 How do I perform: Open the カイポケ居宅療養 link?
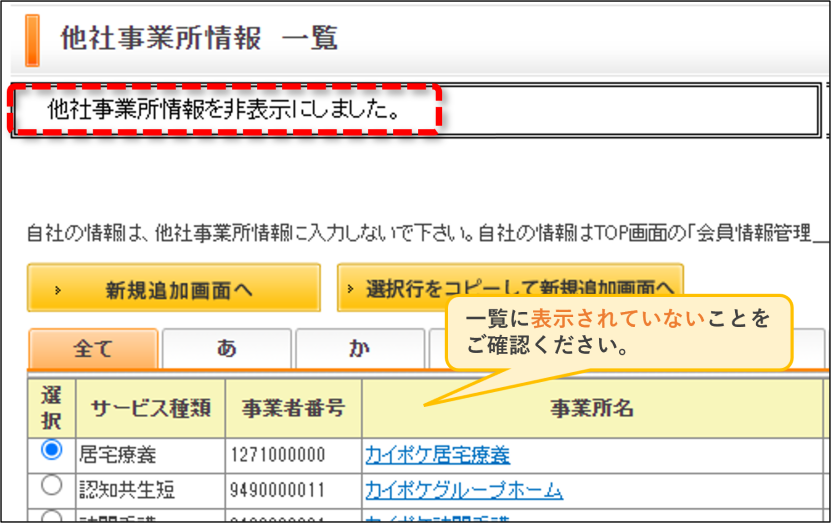pos(437,455)
